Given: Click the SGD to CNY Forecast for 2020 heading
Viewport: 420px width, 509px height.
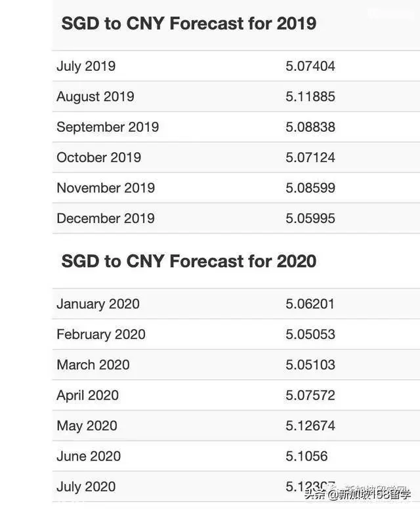Looking at the screenshot, I should (189, 261).
